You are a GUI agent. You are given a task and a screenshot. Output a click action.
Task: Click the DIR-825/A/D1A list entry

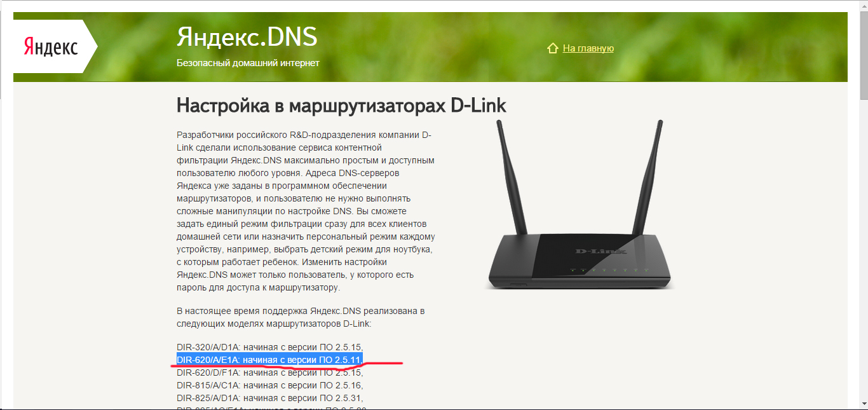coord(269,398)
